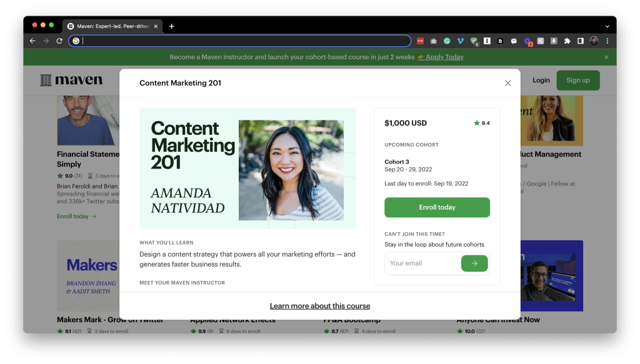The image size is (640, 364).
Task: Open the blue sunburst extension with orange badge
Action: (x=527, y=41)
